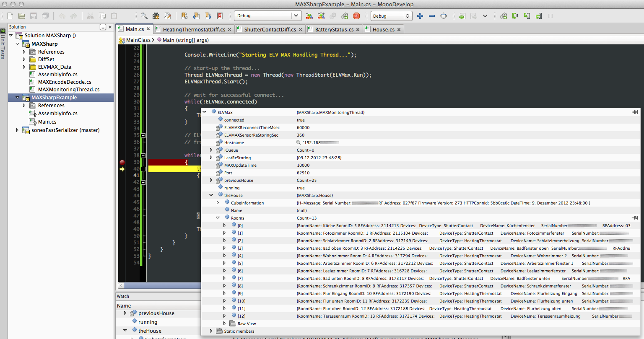This screenshot has width=644, height=339.
Task: Click the Open folder toolbar icon
Action: pos(22,16)
